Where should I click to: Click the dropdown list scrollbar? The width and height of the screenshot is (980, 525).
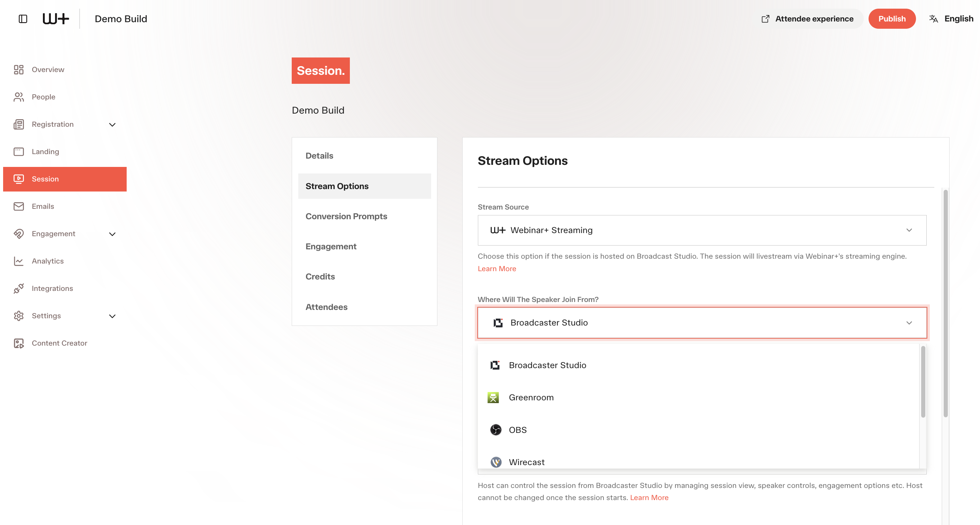click(x=923, y=382)
